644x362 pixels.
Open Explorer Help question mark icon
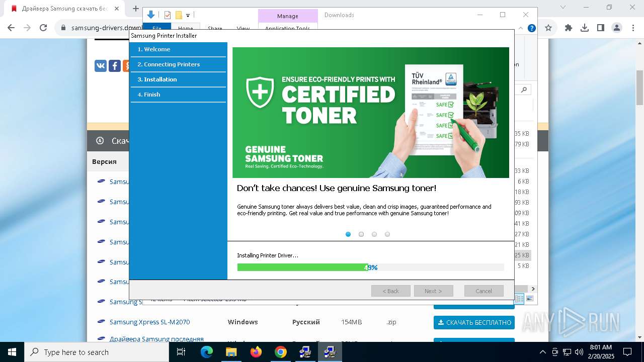pos(531,29)
